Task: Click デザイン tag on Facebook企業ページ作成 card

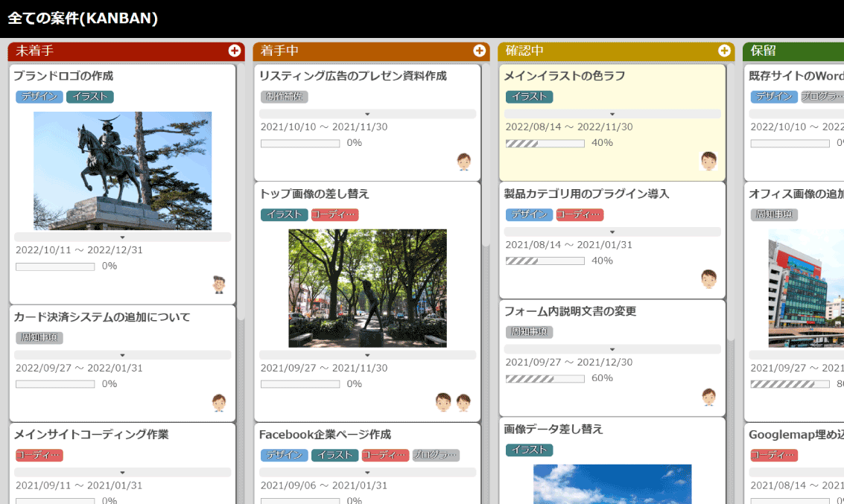Action: pos(285,455)
